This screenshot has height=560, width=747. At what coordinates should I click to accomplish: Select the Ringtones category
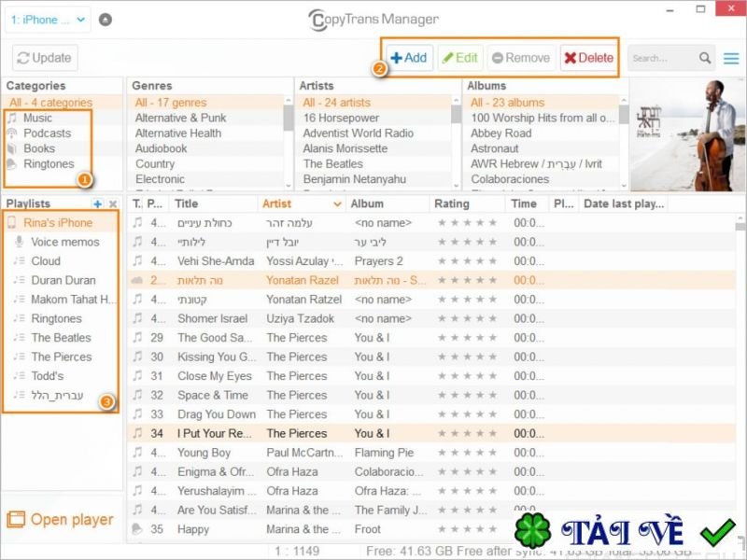coord(49,163)
